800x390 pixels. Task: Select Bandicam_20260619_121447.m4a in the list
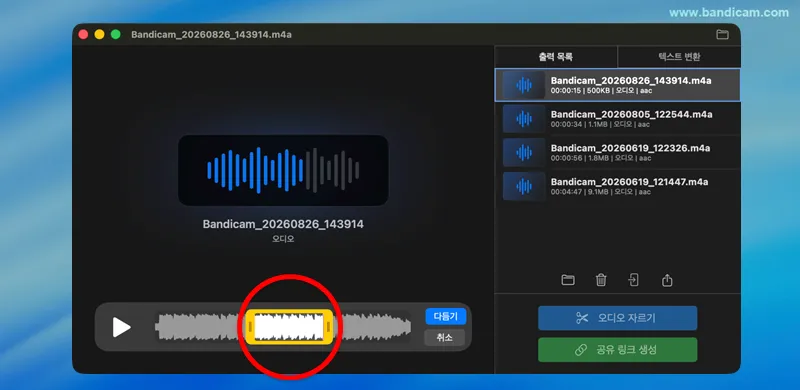(617, 186)
